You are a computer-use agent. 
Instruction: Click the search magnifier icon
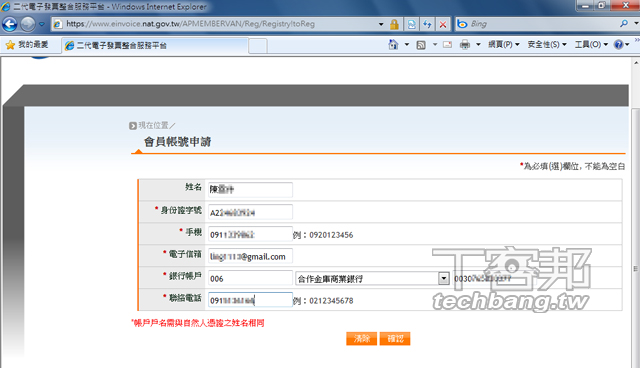(x=624, y=24)
